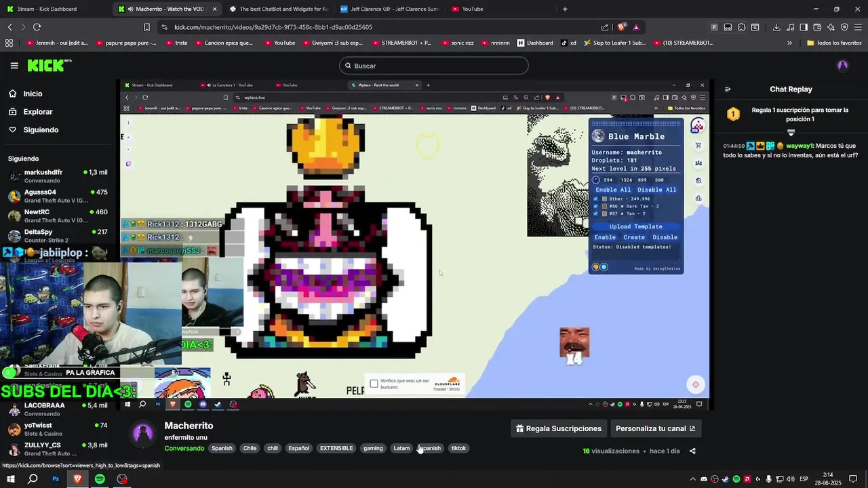Open the Leo AI sparkle icon
This screenshot has width=868, height=488.
[831, 27]
